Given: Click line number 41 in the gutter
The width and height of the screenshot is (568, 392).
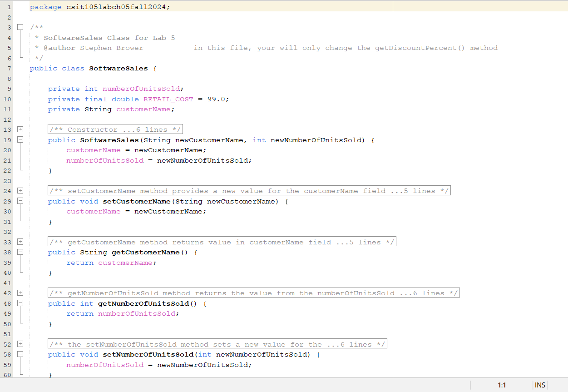Looking at the screenshot, I should point(7,283).
